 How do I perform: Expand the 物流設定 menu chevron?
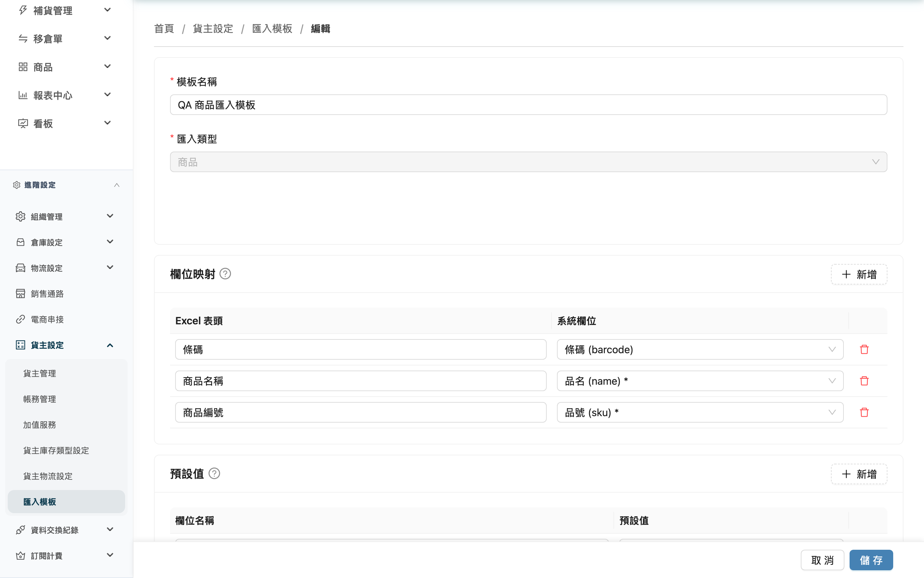point(110,267)
